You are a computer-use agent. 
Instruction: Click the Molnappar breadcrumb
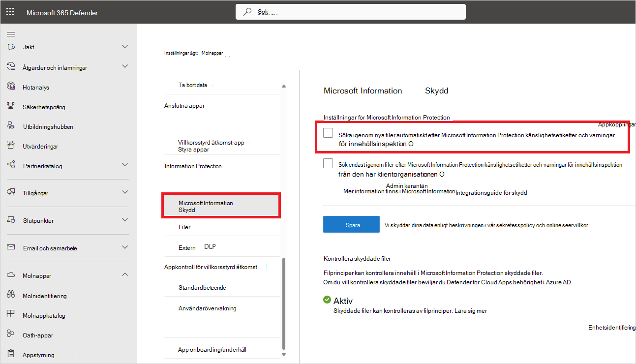(x=212, y=52)
